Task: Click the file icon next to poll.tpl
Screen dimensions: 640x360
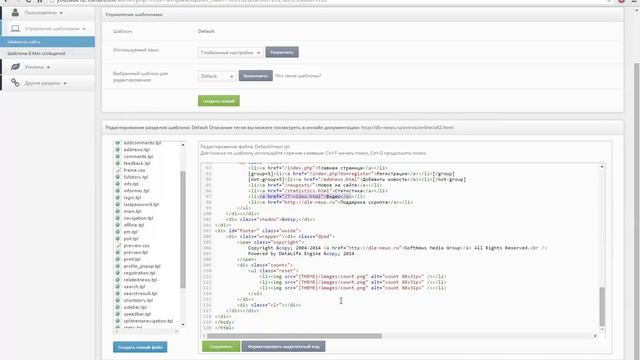Action: pyautogui.click(x=118, y=239)
